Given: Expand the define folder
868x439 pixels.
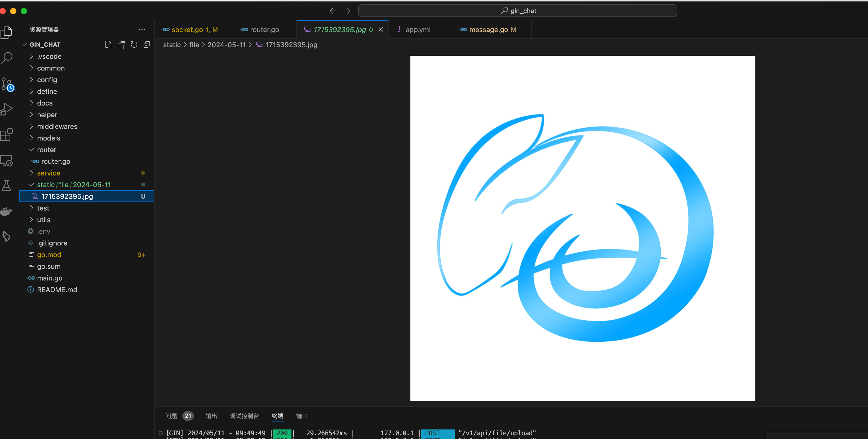Looking at the screenshot, I should (87, 91).
